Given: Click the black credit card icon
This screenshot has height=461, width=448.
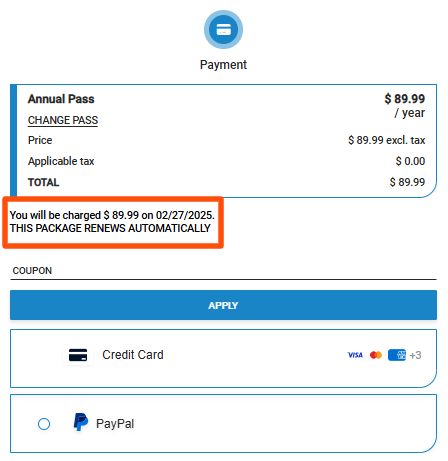Looking at the screenshot, I should coord(78,355).
